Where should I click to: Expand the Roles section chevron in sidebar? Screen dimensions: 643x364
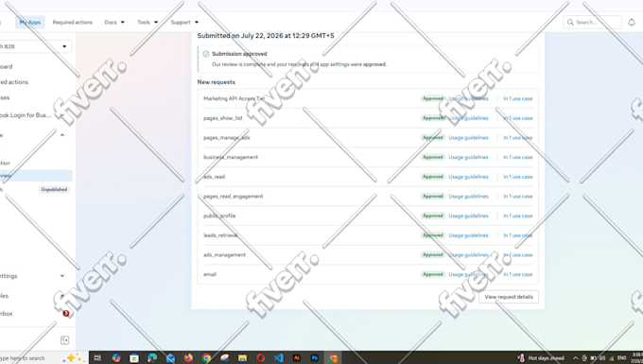pyautogui.click(x=62, y=296)
